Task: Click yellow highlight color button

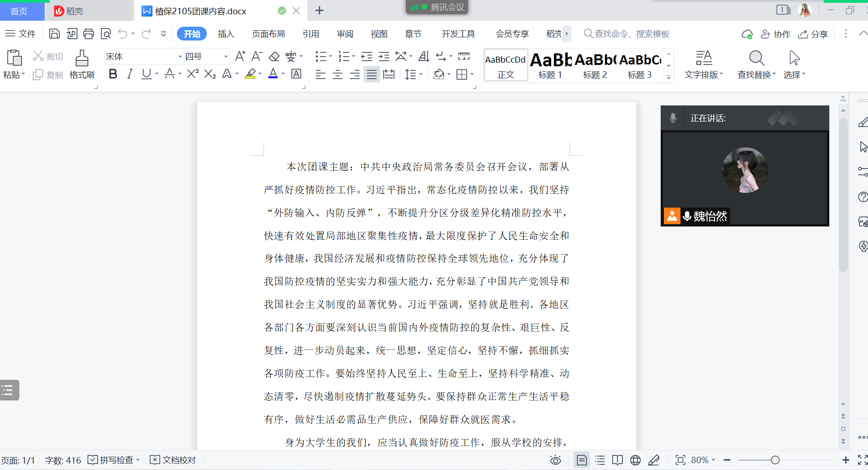Action: pos(250,74)
